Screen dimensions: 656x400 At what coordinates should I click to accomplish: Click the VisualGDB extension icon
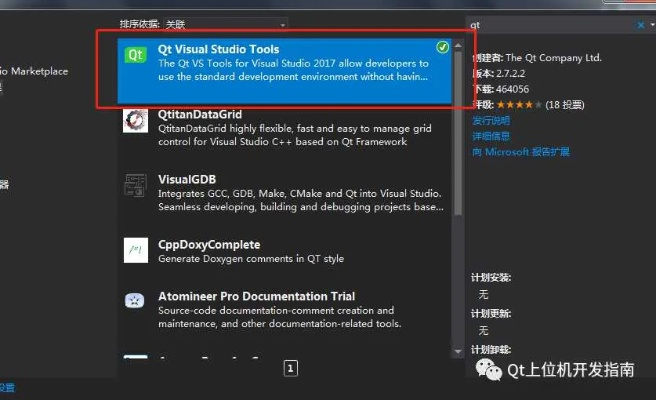(x=135, y=184)
